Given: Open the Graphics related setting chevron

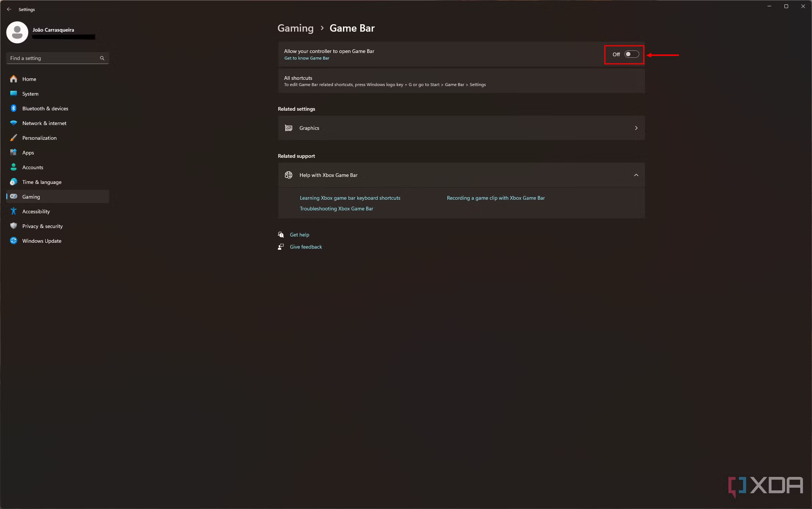Looking at the screenshot, I should (x=636, y=128).
